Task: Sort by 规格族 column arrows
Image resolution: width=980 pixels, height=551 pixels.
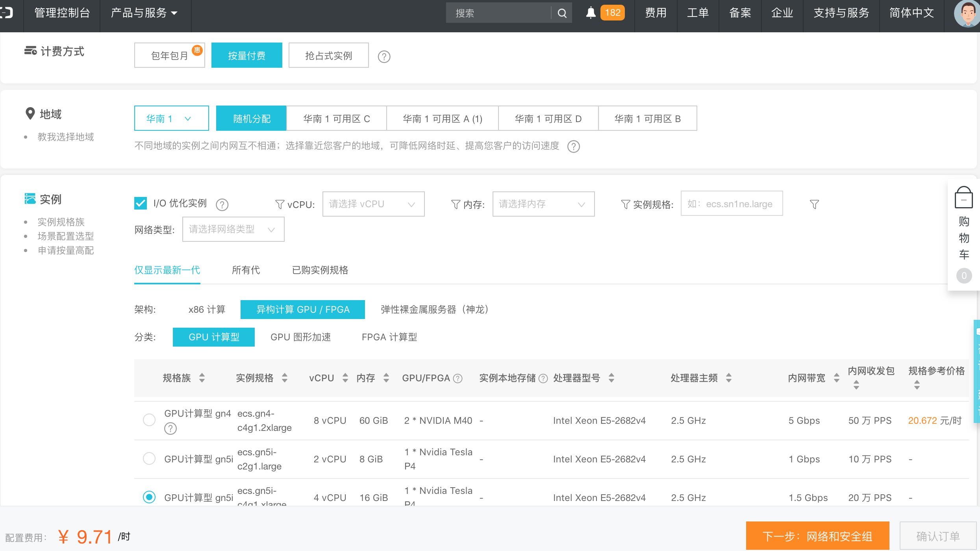Action: click(x=202, y=378)
